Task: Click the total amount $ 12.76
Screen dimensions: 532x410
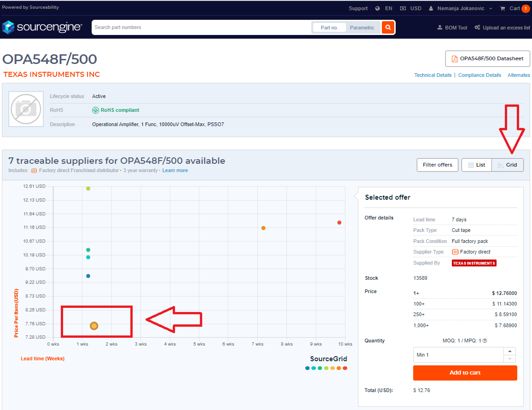Action: coord(422,390)
